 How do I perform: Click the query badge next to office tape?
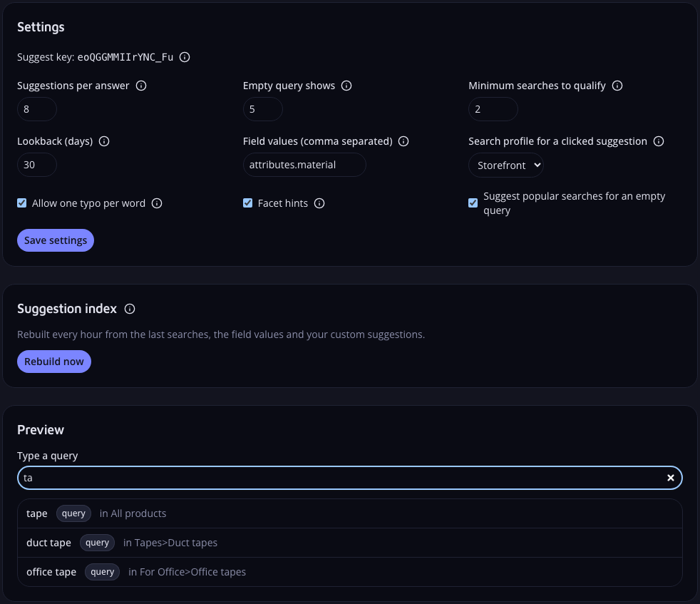click(x=102, y=572)
